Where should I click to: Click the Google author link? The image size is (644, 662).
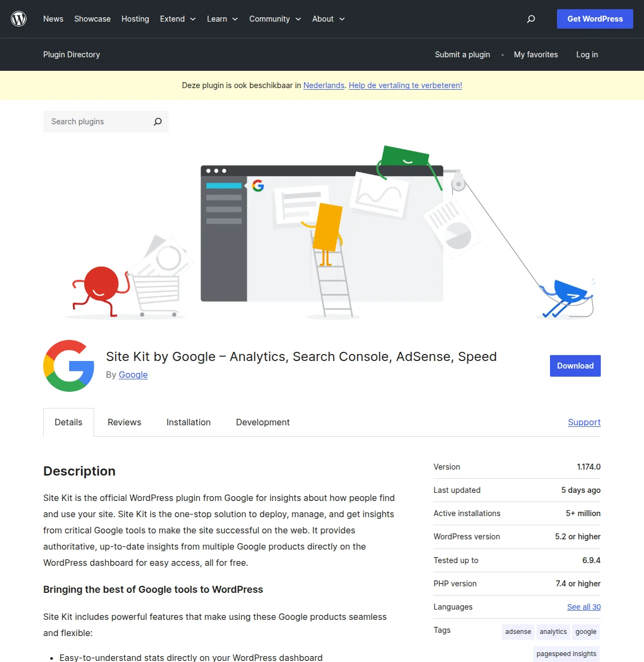(x=133, y=375)
